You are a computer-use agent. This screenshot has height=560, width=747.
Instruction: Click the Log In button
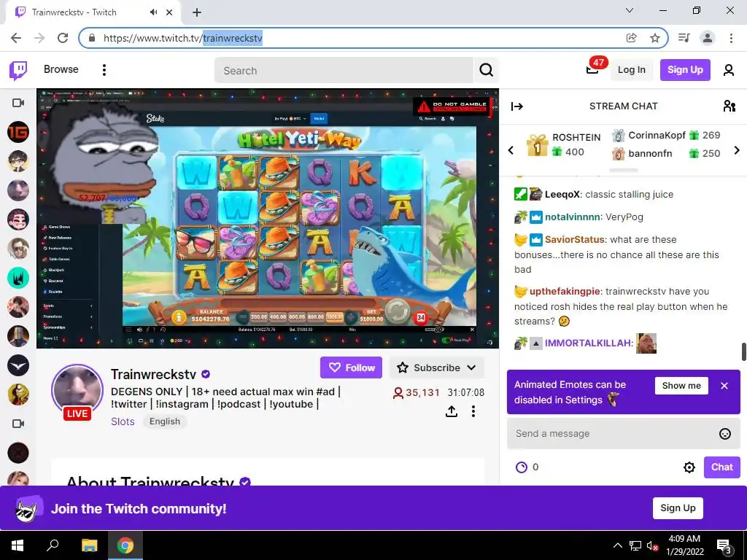tap(631, 70)
